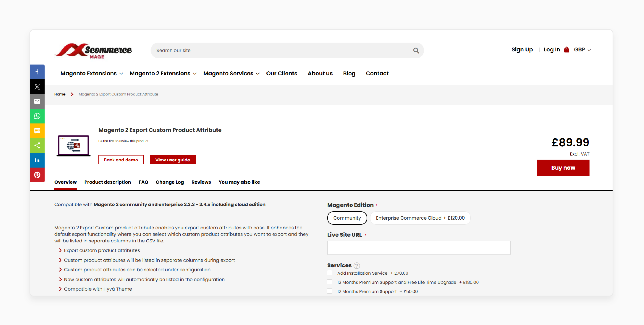
Task: Share the page by email icon
Action: tap(37, 101)
